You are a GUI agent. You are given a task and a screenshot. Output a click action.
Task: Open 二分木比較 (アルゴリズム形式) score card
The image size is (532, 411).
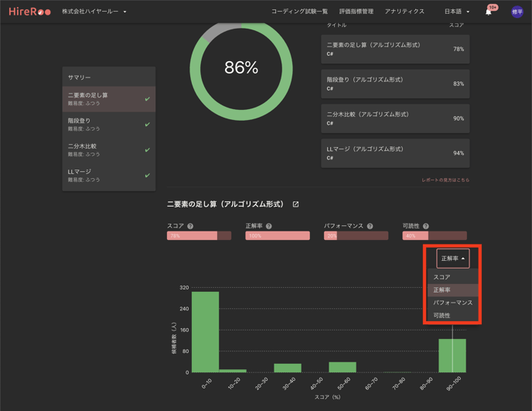pos(395,118)
